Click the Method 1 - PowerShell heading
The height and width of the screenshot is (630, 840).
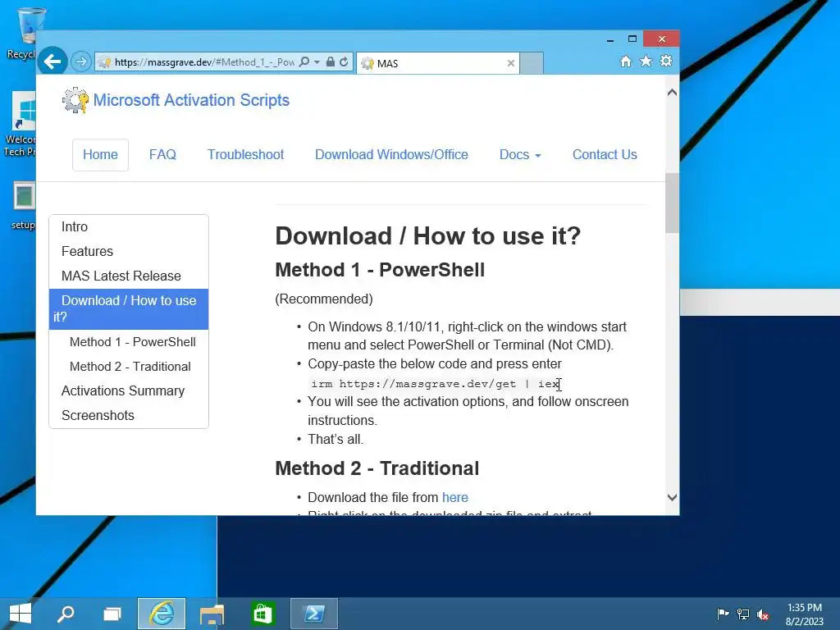pos(380,270)
